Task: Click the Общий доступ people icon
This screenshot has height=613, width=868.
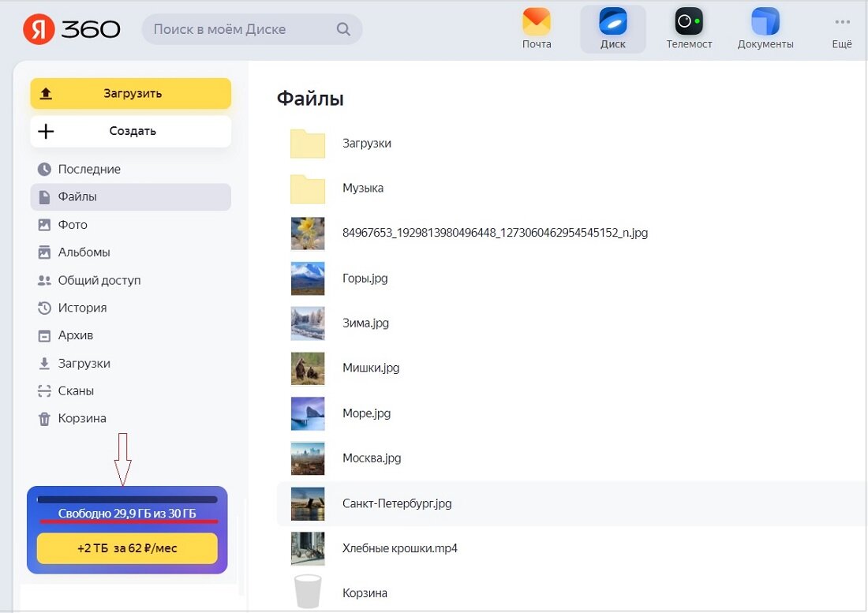Action: pos(44,281)
